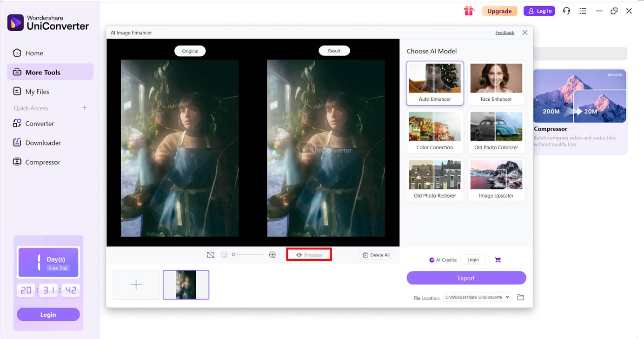Click the Delete All button

[376, 255]
